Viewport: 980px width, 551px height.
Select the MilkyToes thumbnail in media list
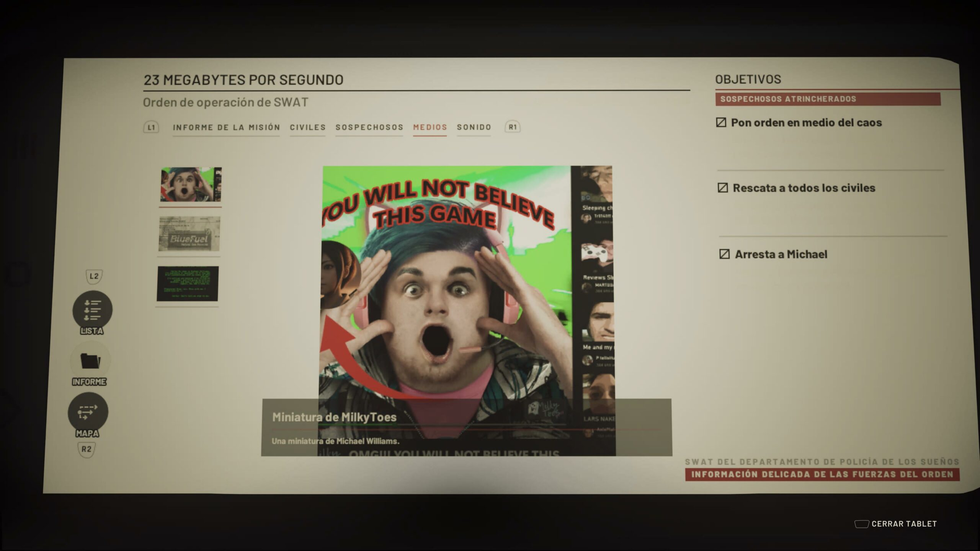tap(191, 184)
